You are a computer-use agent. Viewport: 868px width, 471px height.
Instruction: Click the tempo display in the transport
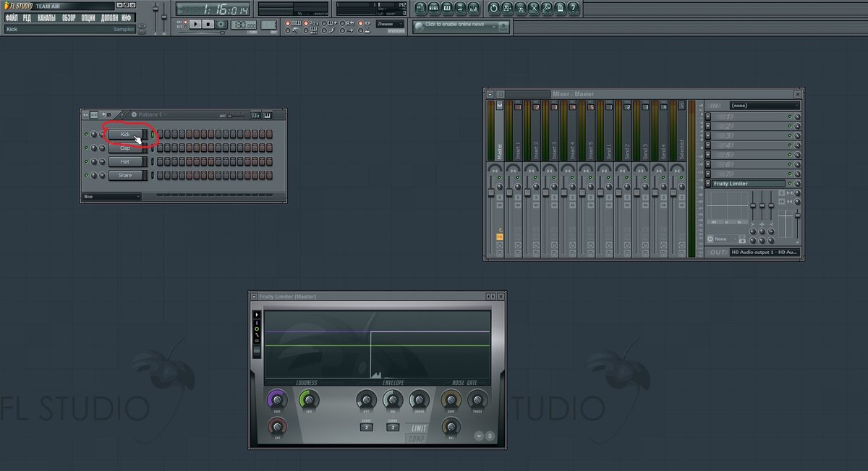pyautogui.click(x=244, y=25)
